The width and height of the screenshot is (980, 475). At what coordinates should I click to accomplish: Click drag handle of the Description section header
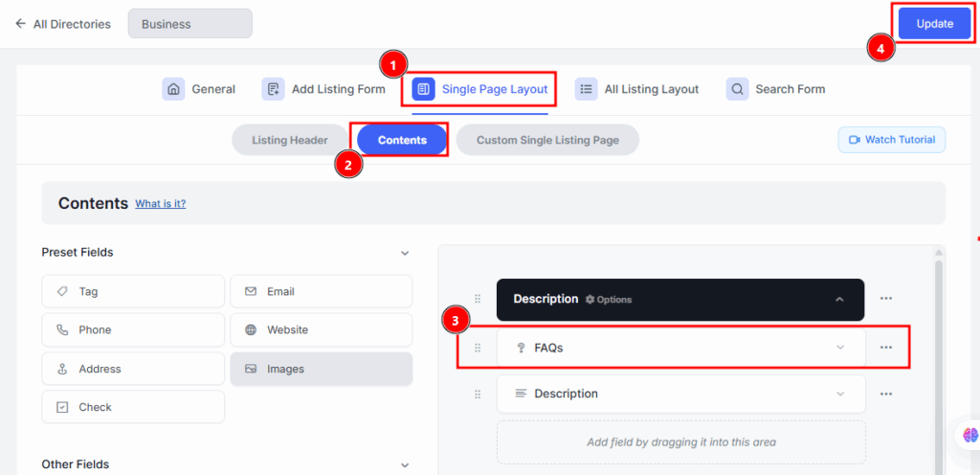point(478,299)
